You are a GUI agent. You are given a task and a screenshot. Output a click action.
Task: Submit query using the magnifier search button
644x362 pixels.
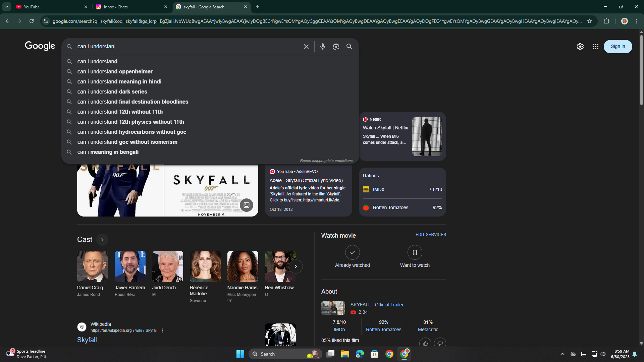(349, 47)
